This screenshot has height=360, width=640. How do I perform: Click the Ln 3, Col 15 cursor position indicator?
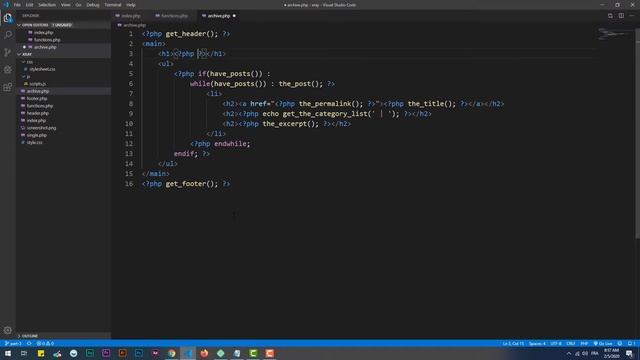point(513,344)
